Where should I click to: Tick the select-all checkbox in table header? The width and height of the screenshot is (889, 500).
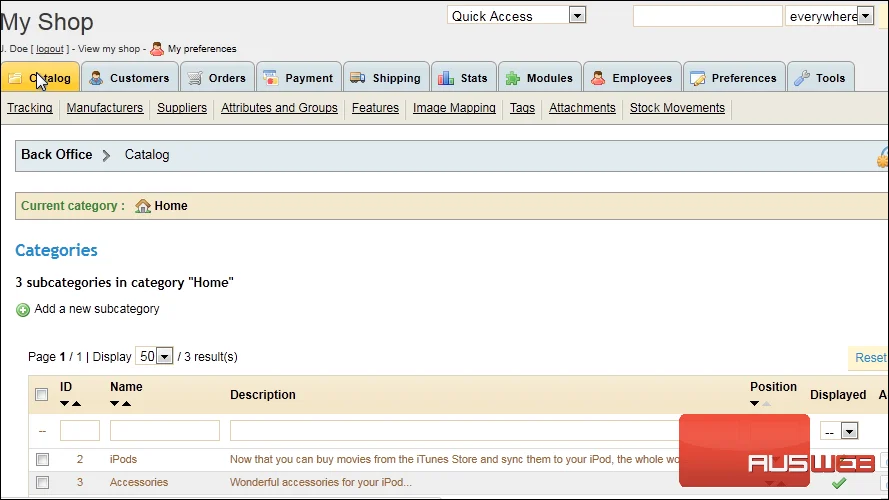41,395
